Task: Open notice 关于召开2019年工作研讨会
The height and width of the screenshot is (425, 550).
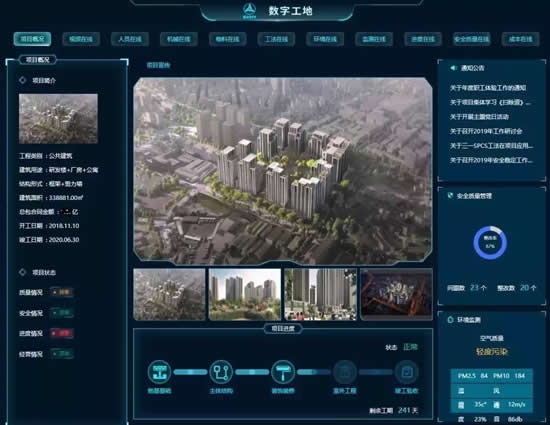Action: pyautogui.click(x=486, y=131)
